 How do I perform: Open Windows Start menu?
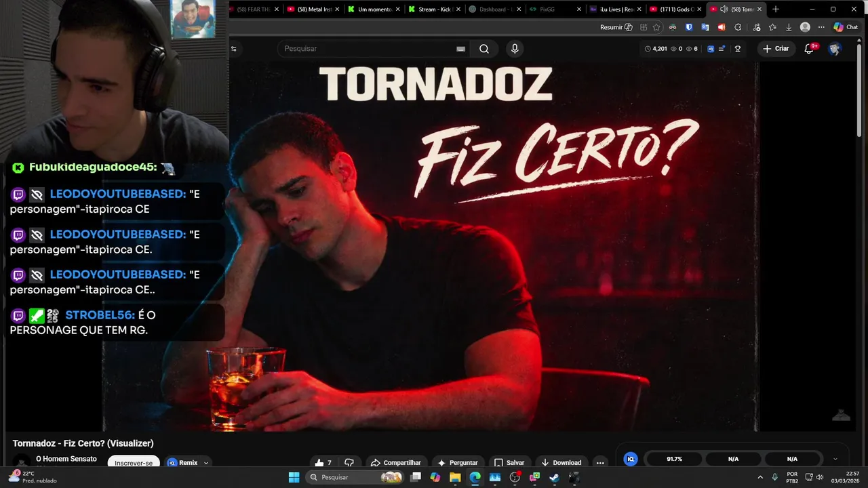[x=294, y=477]
